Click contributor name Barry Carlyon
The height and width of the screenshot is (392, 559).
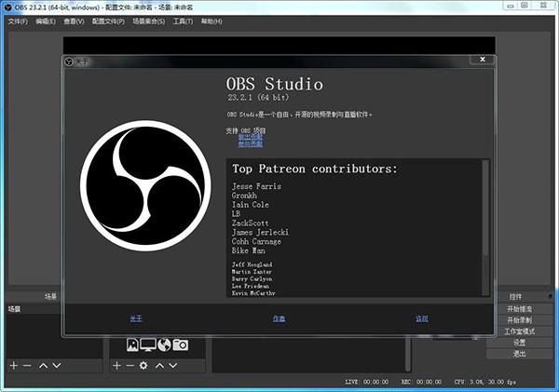tap(252, 278)
